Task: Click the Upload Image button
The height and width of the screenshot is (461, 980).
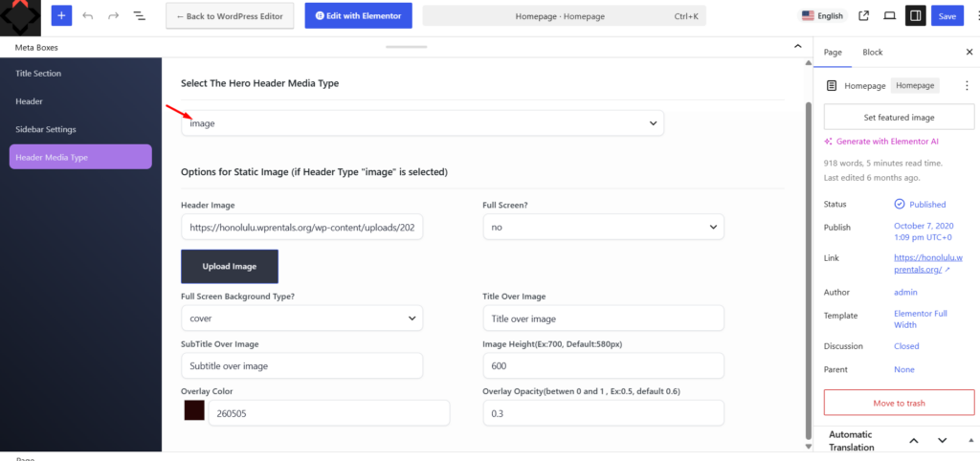Action: 230,266
